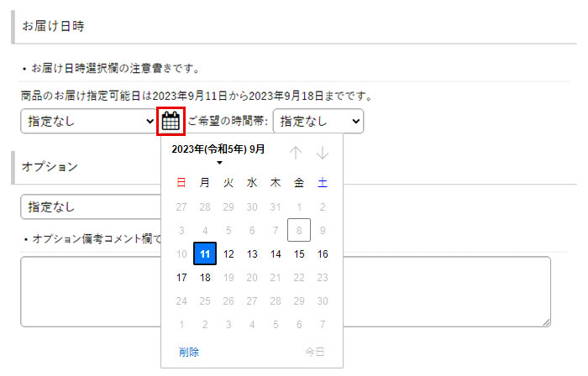Click the outlined date 8 in calendar
This screenshot has width=588, height=376.
299,230
